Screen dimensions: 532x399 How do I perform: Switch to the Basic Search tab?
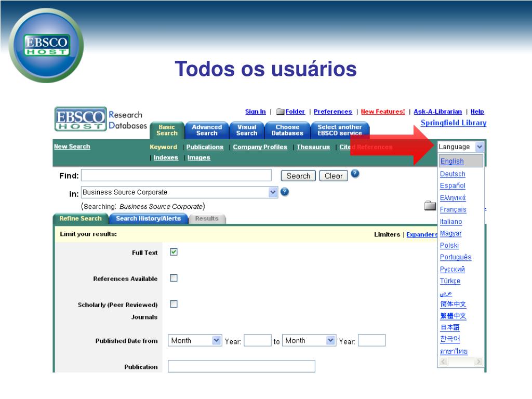tap(167, 130)
